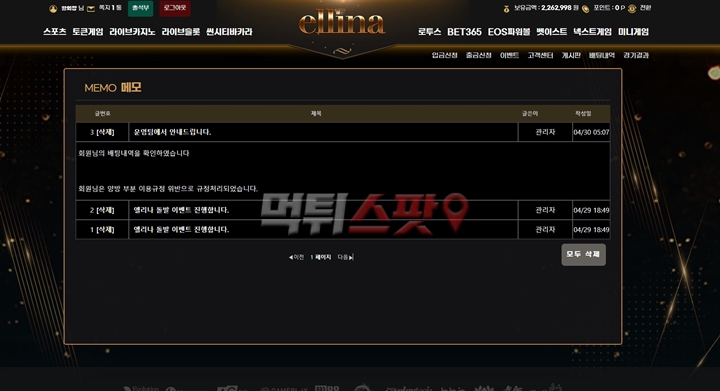Collapse the 운영팀에서 안내드립니다 memo
The image size is (720, 391).
coord(172,132)
